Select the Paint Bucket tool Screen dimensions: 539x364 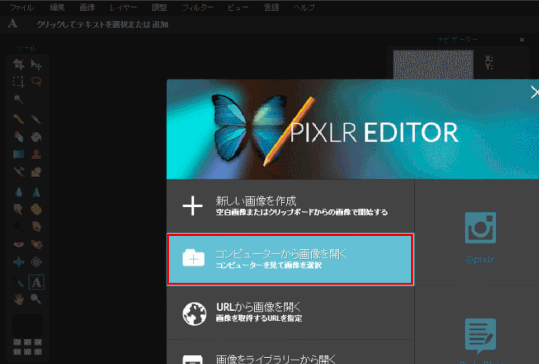(x=36, y=137)
